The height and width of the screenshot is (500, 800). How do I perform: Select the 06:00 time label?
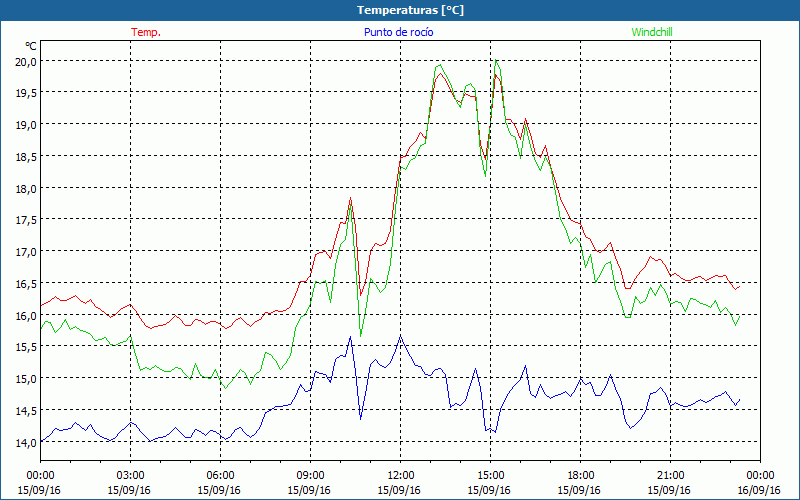pos(221,475)
